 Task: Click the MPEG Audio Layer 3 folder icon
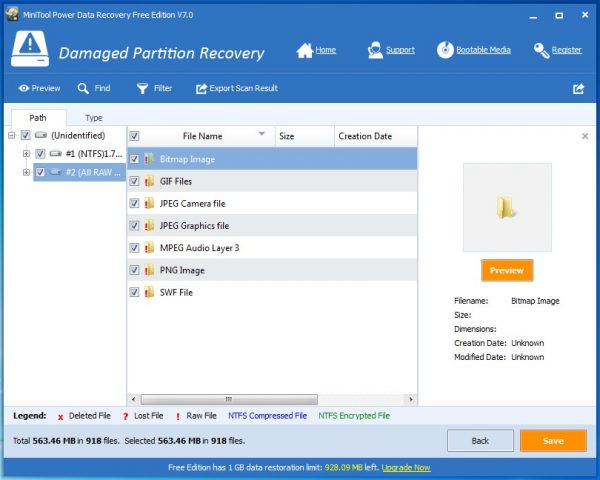(x=149, y=248)
